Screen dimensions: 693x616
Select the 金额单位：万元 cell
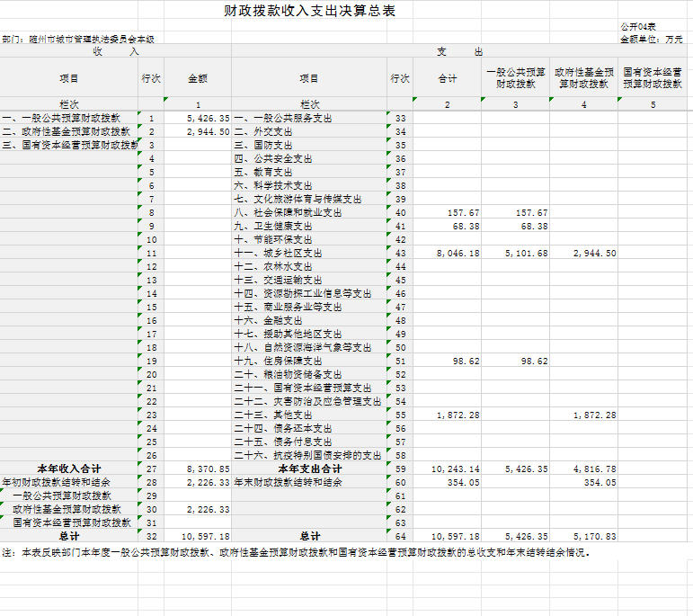pos(651,40)
